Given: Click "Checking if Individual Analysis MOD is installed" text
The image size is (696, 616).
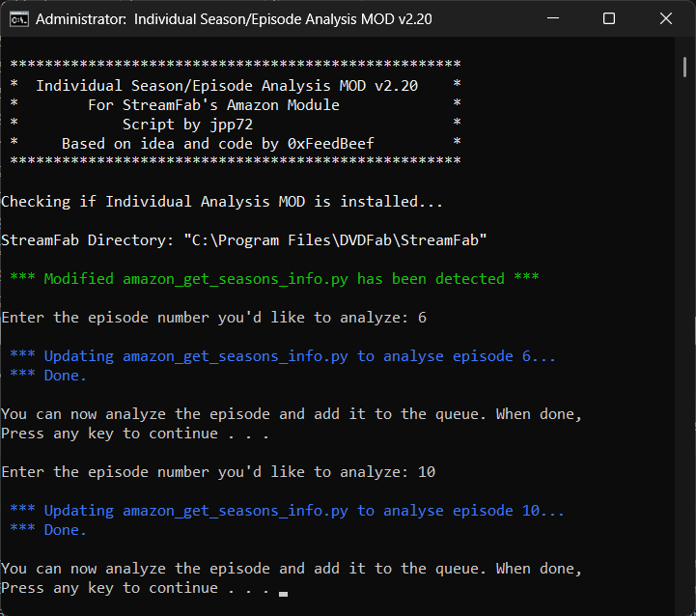Looking at the screenshot, I should pos(222,202).
